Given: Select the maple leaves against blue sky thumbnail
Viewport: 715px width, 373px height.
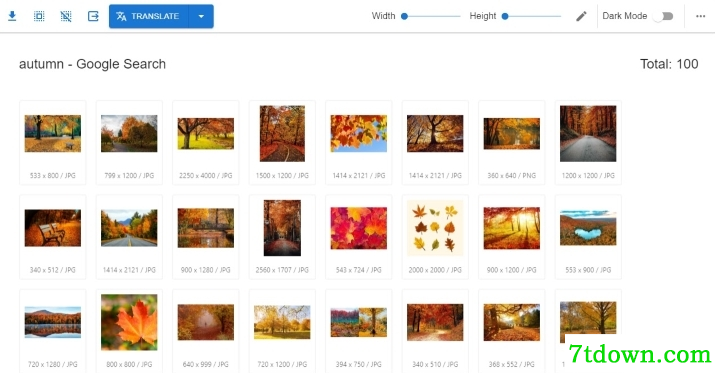Looking at the screenshot, I should pyautogui.click(x=359, y=134).
